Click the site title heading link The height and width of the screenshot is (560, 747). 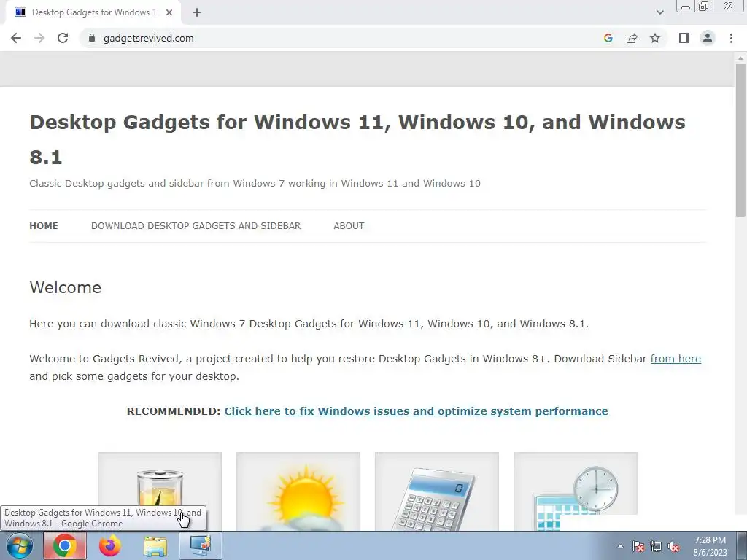tap(357, 139)
